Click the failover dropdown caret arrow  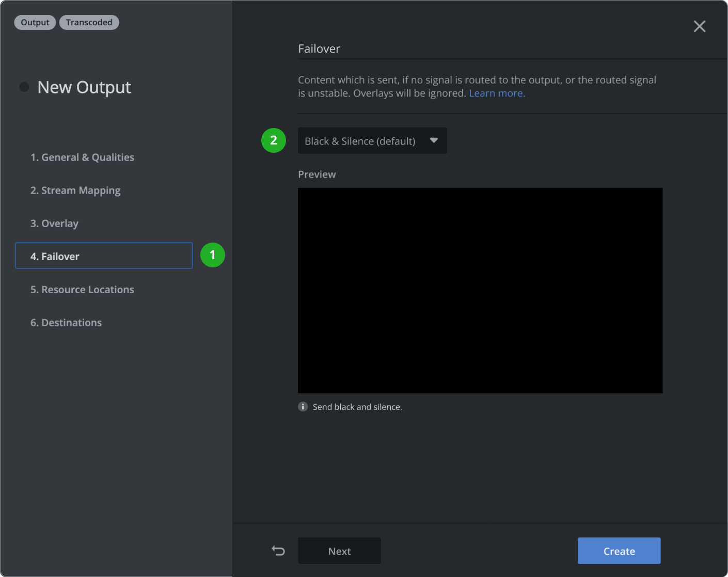[x=434, y=140]
